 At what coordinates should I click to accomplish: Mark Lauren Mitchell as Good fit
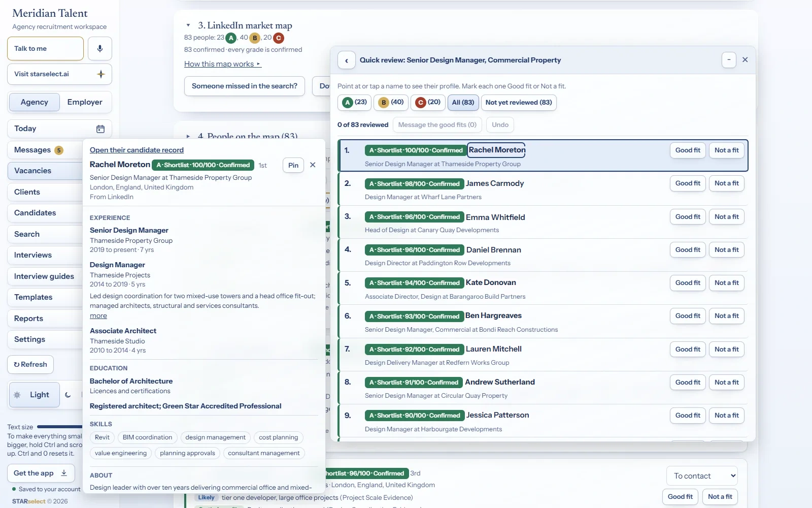coord(688,350)
